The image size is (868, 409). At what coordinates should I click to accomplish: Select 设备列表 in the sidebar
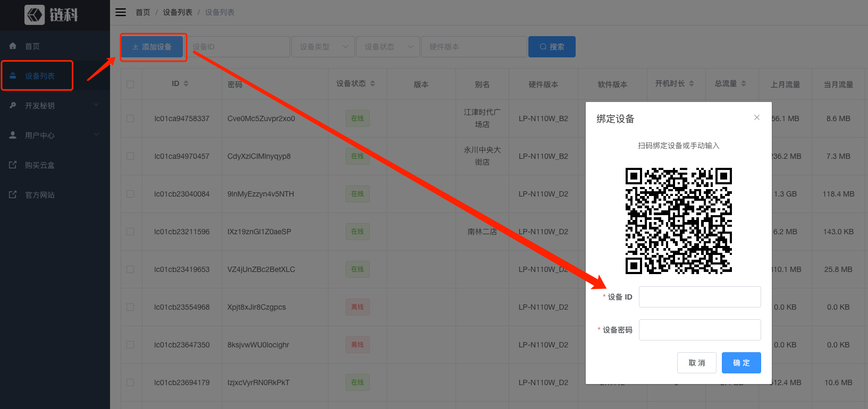pos(55,76)
